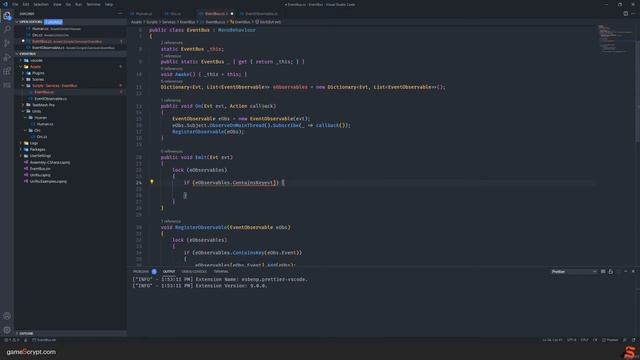This screenshot has height=360, width=640.
Task: Maximize the bottom panel
Action: point(625,271)
